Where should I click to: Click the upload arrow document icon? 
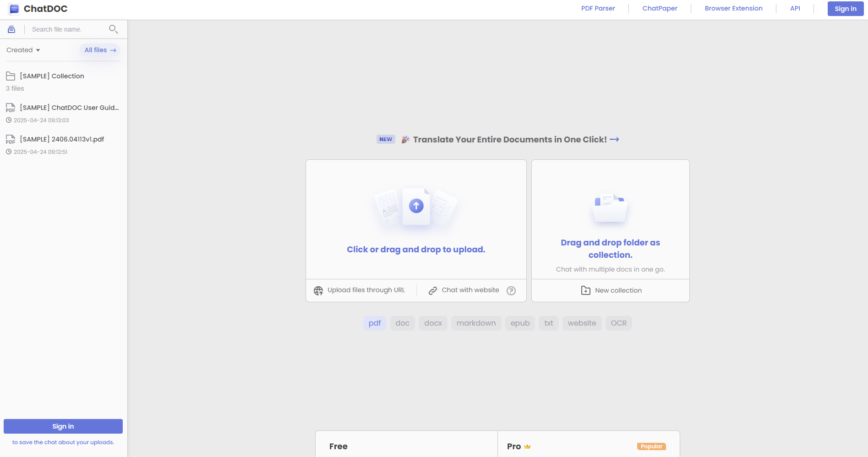[x=416, y=206]
